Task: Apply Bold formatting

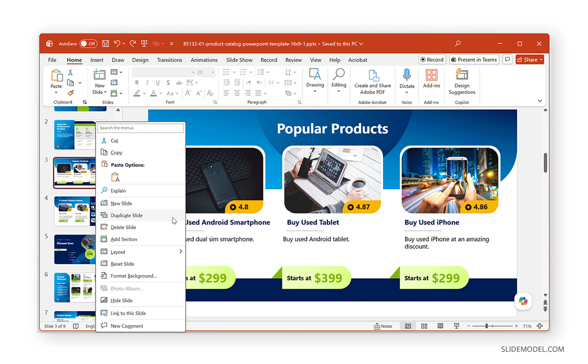Action: tap(136, 82)
